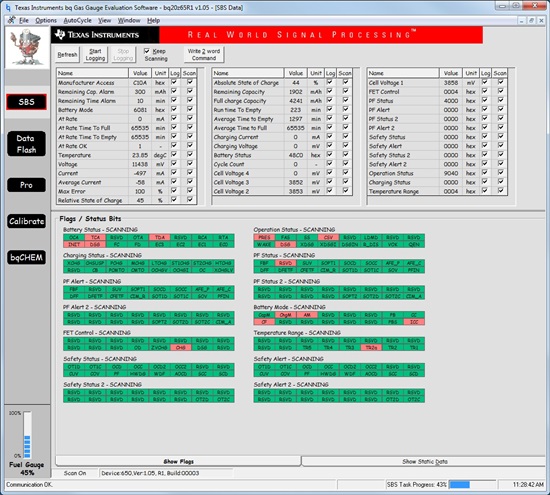Click the Scan On status bar entry
Screen dimensions: 550x495
point(75,473)
